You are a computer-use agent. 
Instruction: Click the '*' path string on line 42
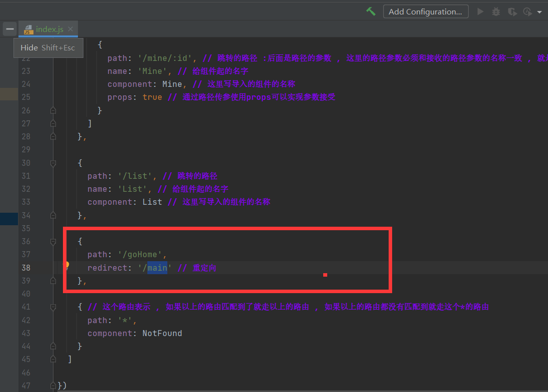125,321
